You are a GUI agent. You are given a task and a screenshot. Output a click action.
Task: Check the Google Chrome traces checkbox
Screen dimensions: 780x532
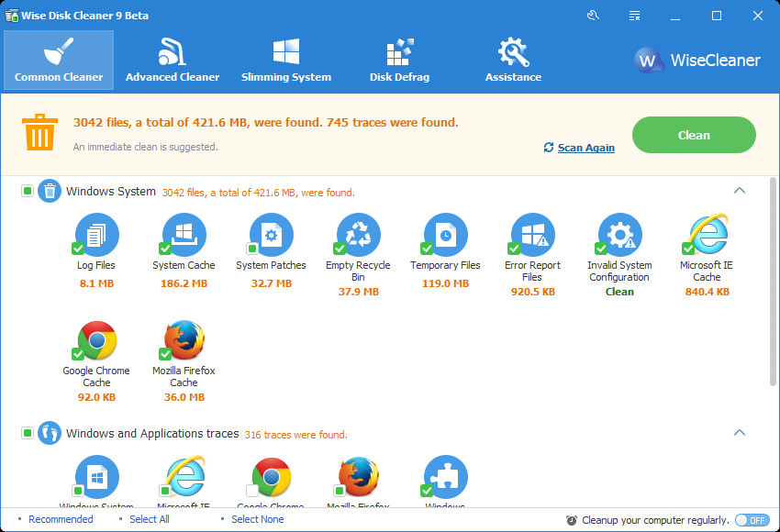(252, 491)
